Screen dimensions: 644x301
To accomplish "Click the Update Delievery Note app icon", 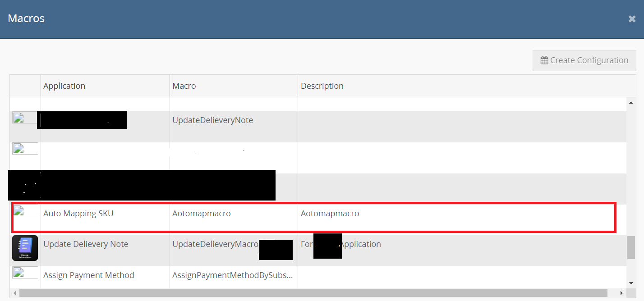I will point(25,248).
